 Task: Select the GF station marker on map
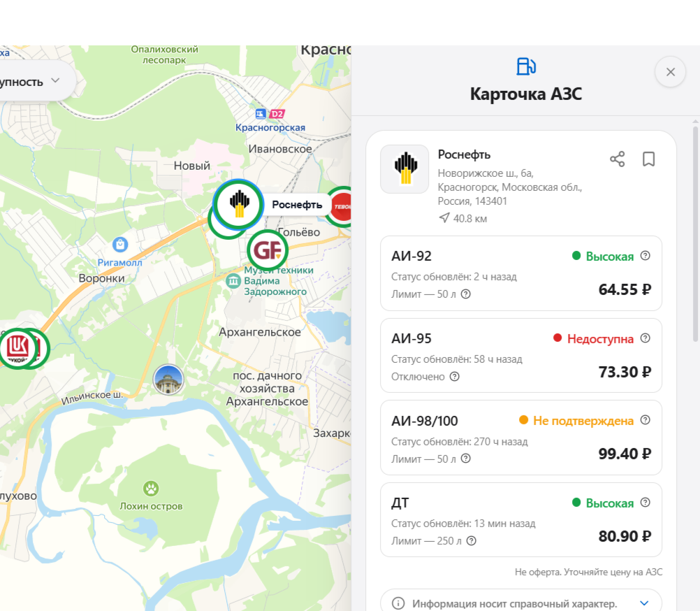(x=268, y=250)
